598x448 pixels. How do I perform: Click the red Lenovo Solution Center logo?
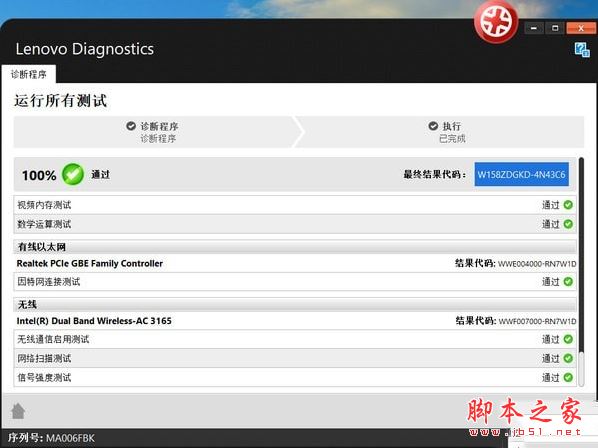click(x=496, y=22)
